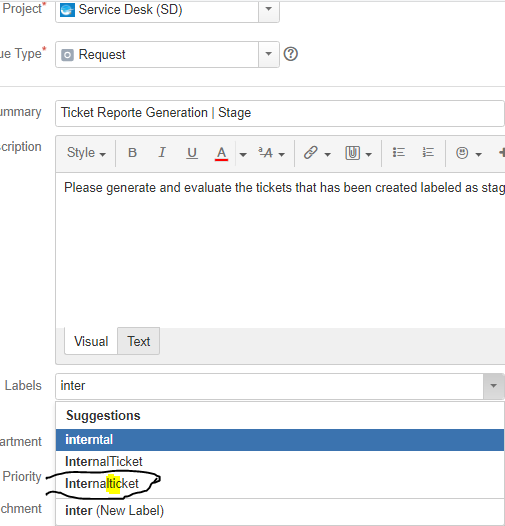Apply italic formatting
The width and height of the screenshot is (505, 526).
point(162,153)
